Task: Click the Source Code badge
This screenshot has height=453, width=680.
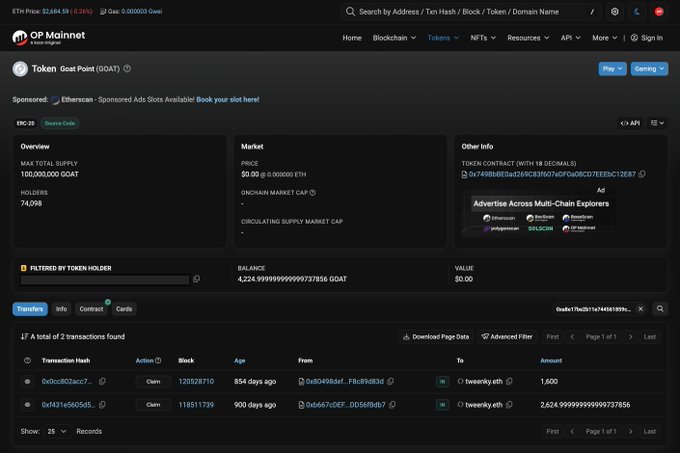Action: (60, 123)
